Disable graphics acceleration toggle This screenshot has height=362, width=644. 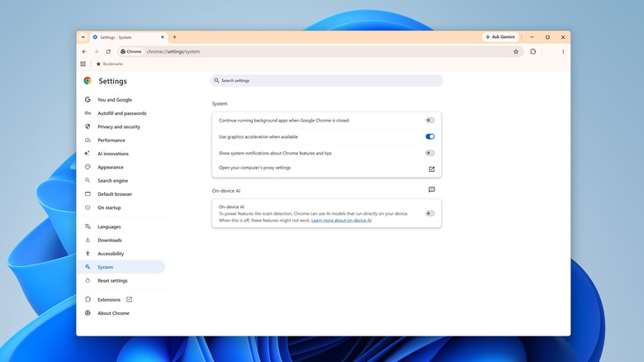[430, 136]
